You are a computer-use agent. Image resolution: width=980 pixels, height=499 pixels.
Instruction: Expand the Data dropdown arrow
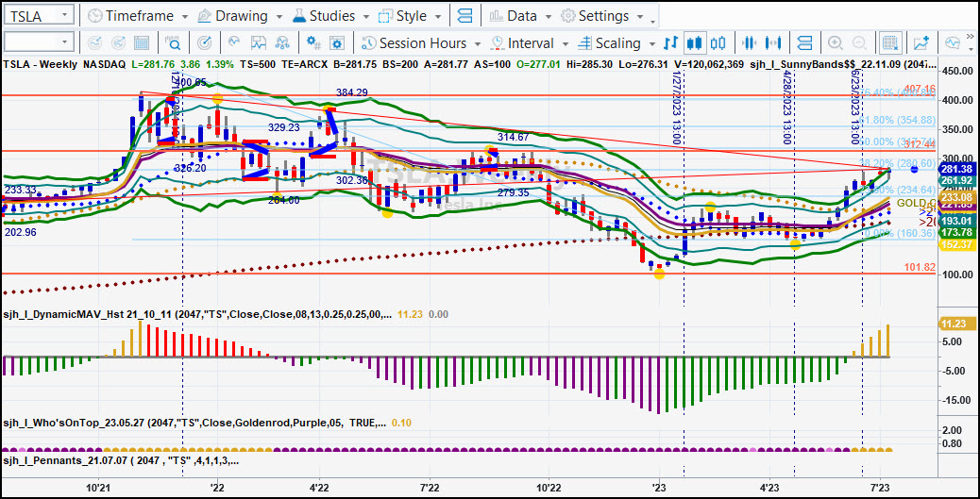[x=549, y=17]
